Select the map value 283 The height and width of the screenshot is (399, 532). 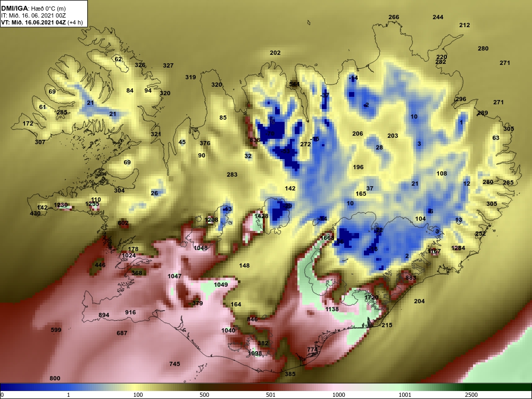tap(232, 174)
